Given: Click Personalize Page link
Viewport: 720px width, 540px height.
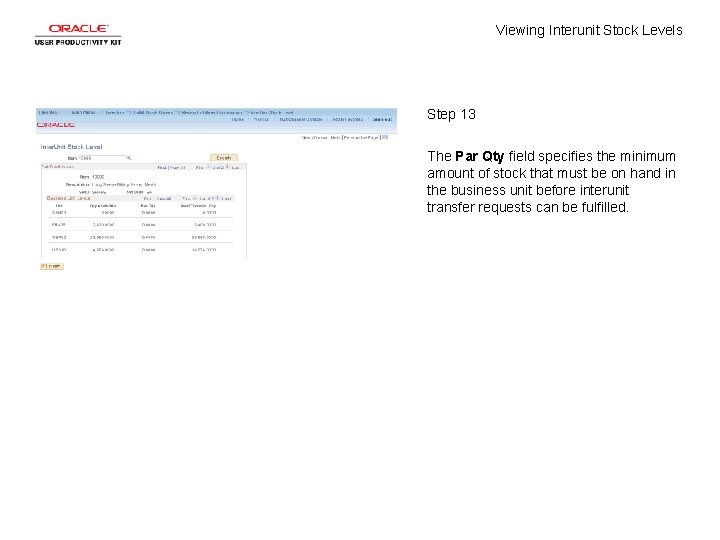Looking at the screenshot, I should (x=361, y=137).
